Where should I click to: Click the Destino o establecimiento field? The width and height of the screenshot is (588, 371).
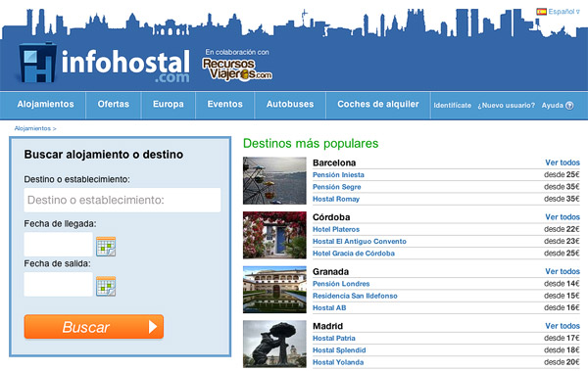click(122, 200)
